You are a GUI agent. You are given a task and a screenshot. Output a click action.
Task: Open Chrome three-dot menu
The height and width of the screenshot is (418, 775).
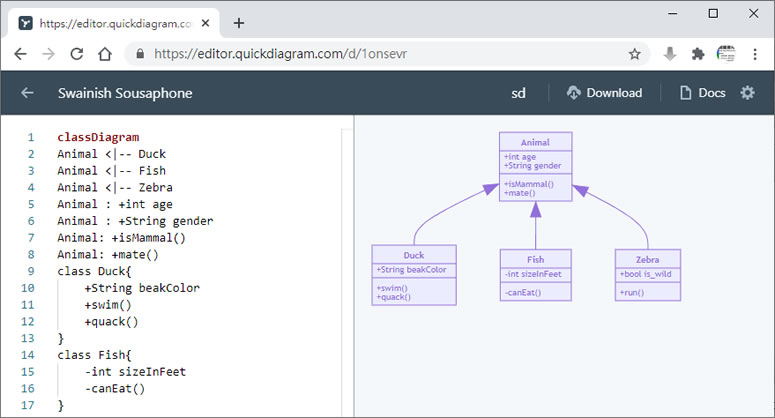coord(755,54)
